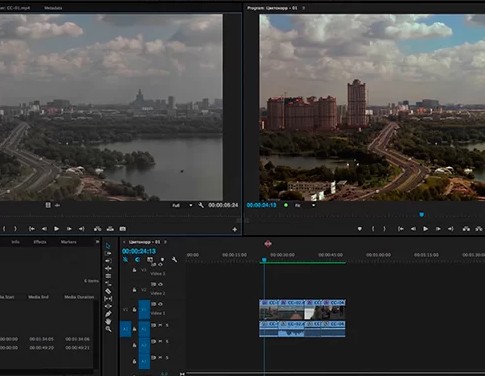This screenshot has height=376, width=485.
Task: Go to In point in Program monitor
Action: (401, 229)
